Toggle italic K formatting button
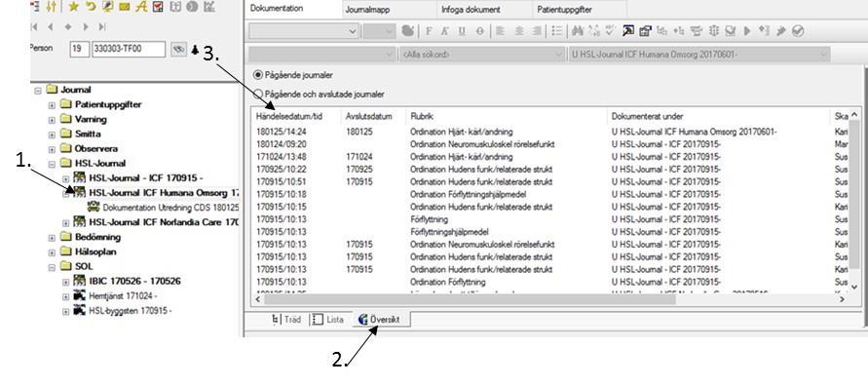The image size is (868, 386). pyautogui.click(x=445, y=31)
